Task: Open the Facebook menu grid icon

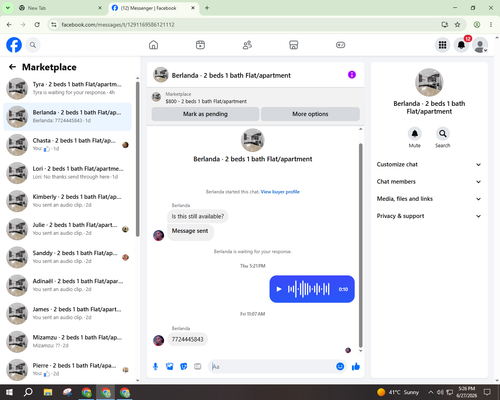Action: (x=442, y=45)
